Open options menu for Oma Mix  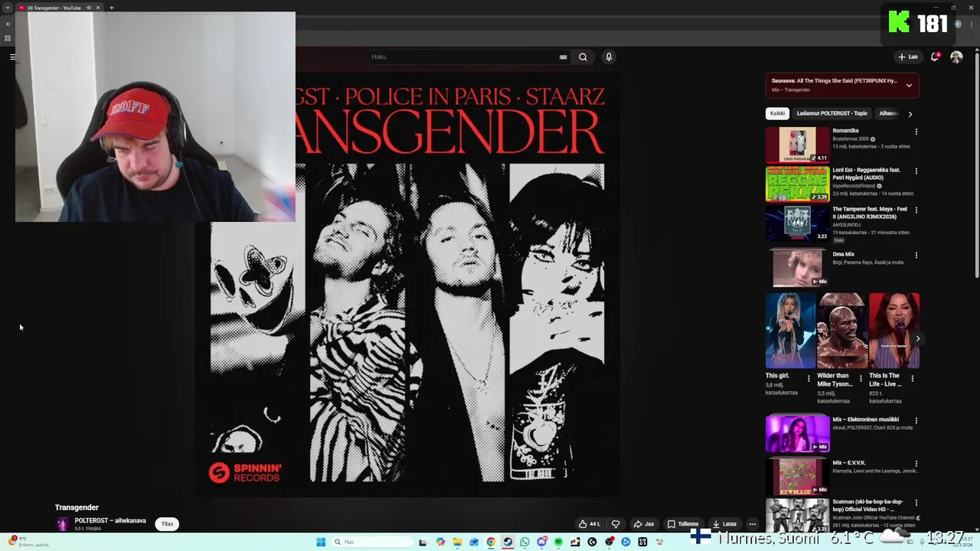click(x=916, y=255)
